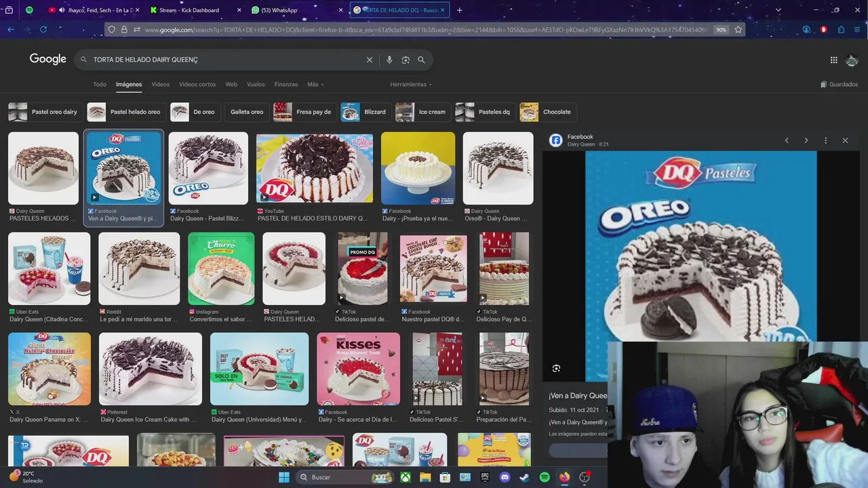Open Xbox app from taskbar

pyautogui.click(x=406, y=477)
